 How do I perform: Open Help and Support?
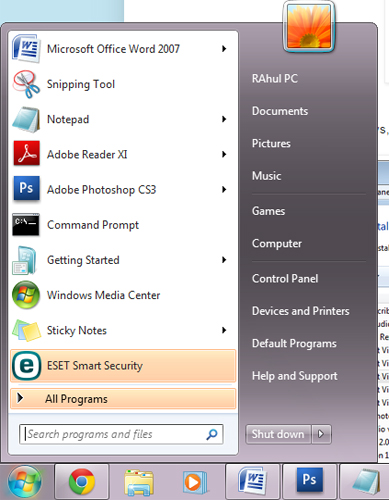[x=295, y=376]
